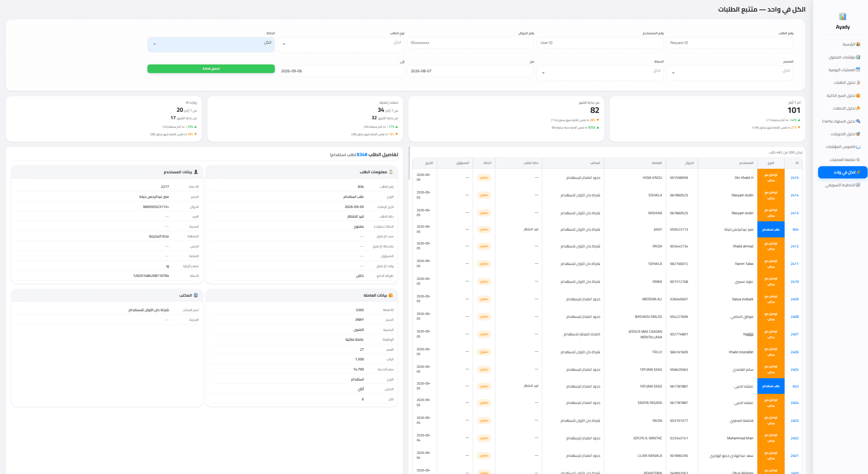Open تحليل السير الذاتية icon in sidebar
Screen dimensions: 868x474
(x=858, y=96)
